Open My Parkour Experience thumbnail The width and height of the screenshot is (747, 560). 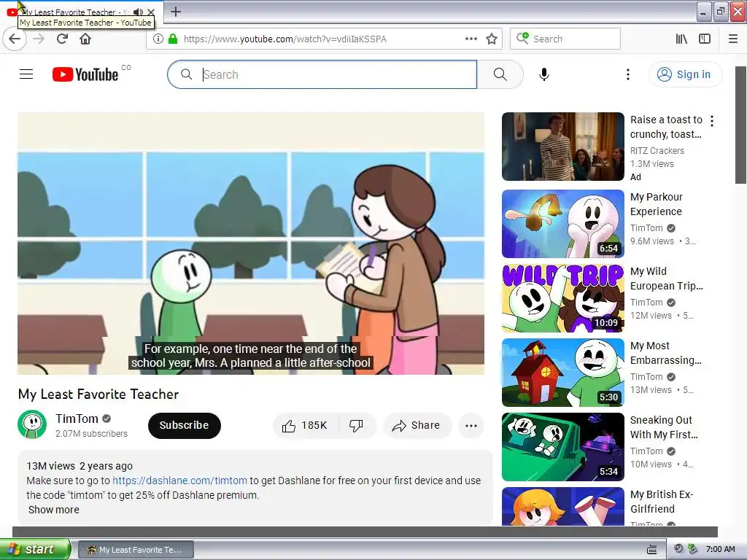pos(562,224)
